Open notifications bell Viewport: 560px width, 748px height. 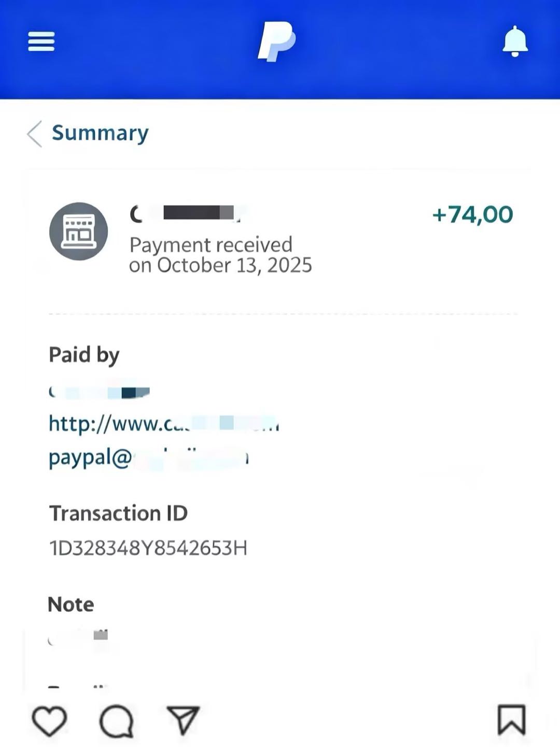click(514, 41)
